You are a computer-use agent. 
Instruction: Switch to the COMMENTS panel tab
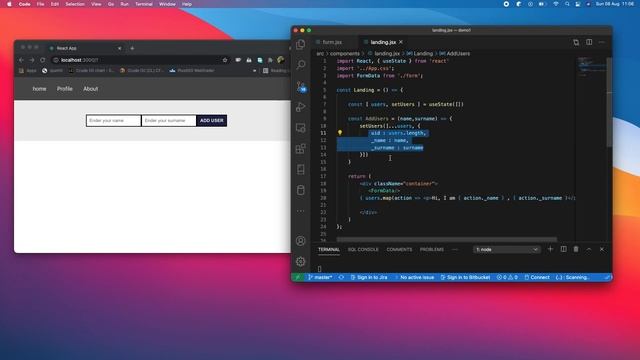point(399,249)
